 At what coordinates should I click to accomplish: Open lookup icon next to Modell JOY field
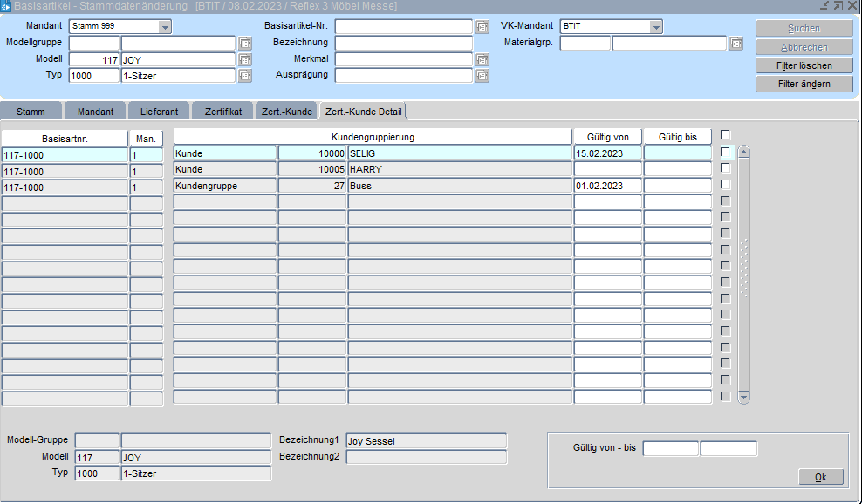[x=245, y=60]
